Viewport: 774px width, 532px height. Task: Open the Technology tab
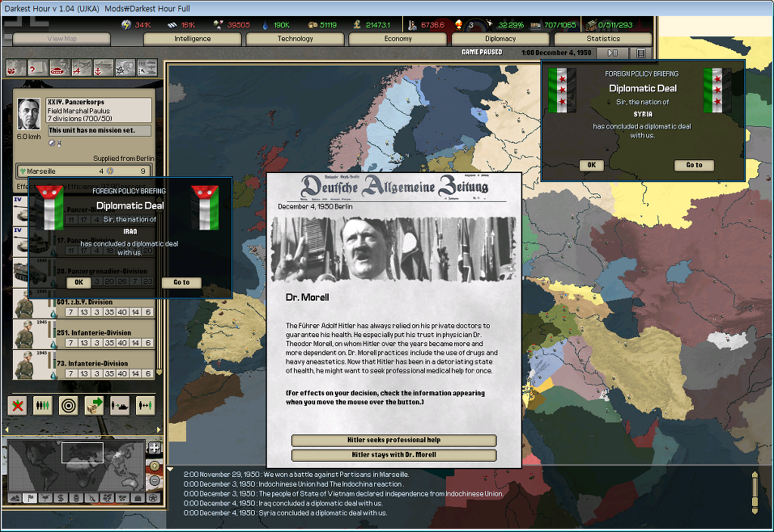296,39
